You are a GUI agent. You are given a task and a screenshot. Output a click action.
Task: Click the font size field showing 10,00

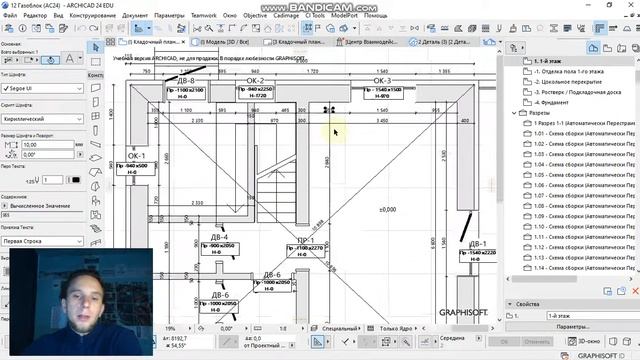point(47,144)
